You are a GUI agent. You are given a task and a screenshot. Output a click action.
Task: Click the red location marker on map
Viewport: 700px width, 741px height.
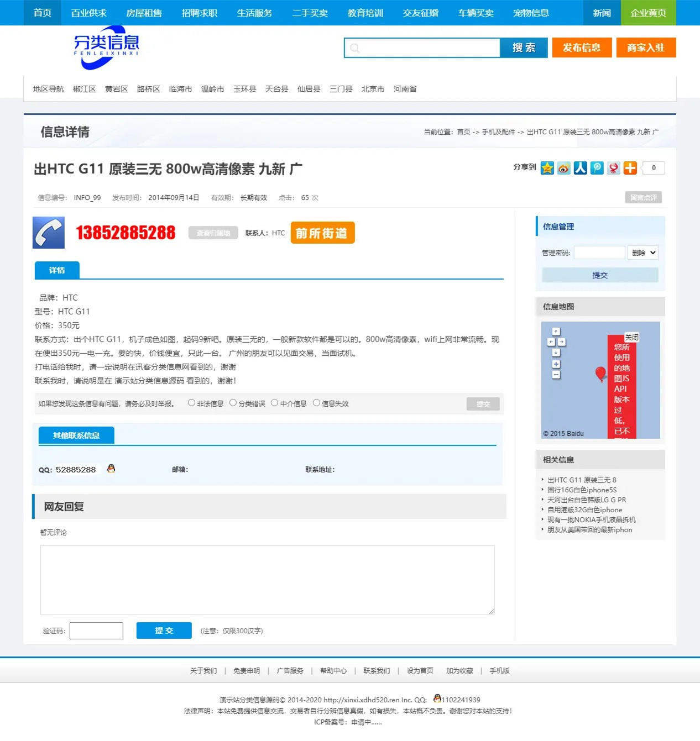click(600, 374)
